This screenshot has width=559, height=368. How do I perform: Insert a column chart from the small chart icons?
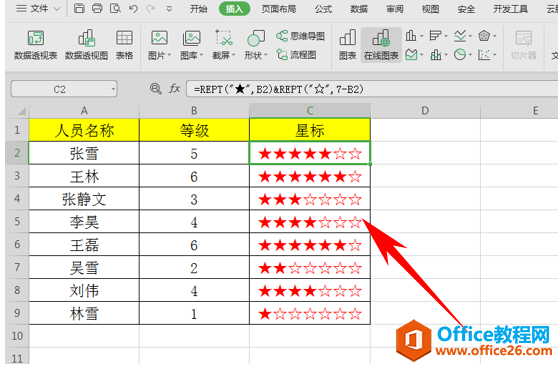pyautogui.click(x=411, y=35)
